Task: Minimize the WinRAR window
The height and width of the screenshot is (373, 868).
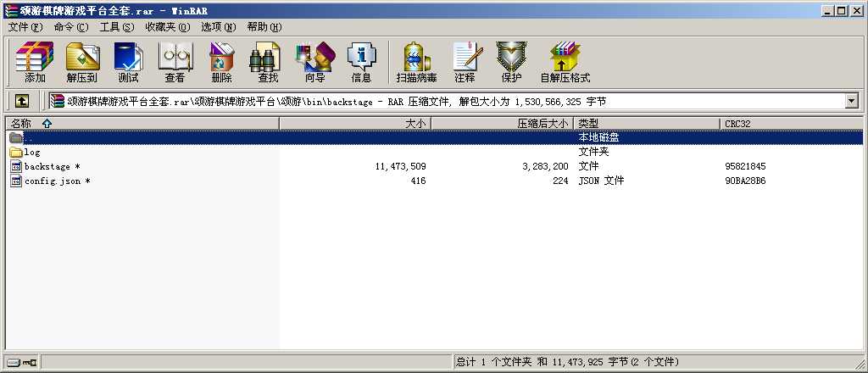Action: 828,10
